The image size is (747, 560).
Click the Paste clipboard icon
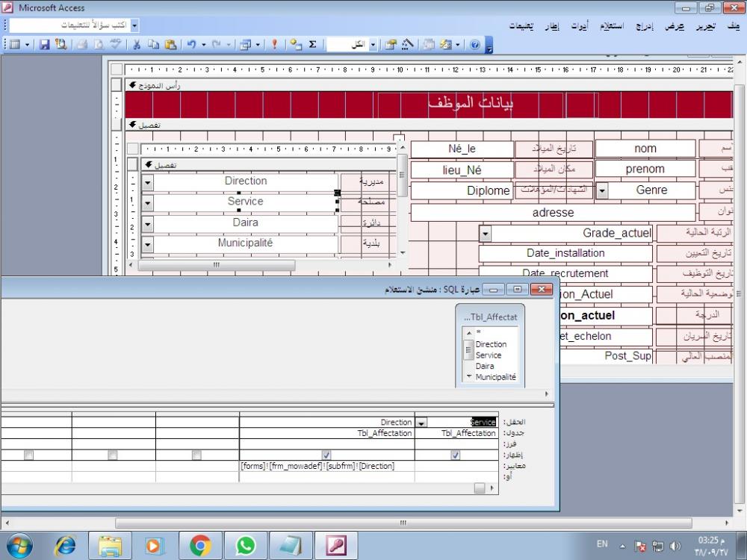click(170, 45)
